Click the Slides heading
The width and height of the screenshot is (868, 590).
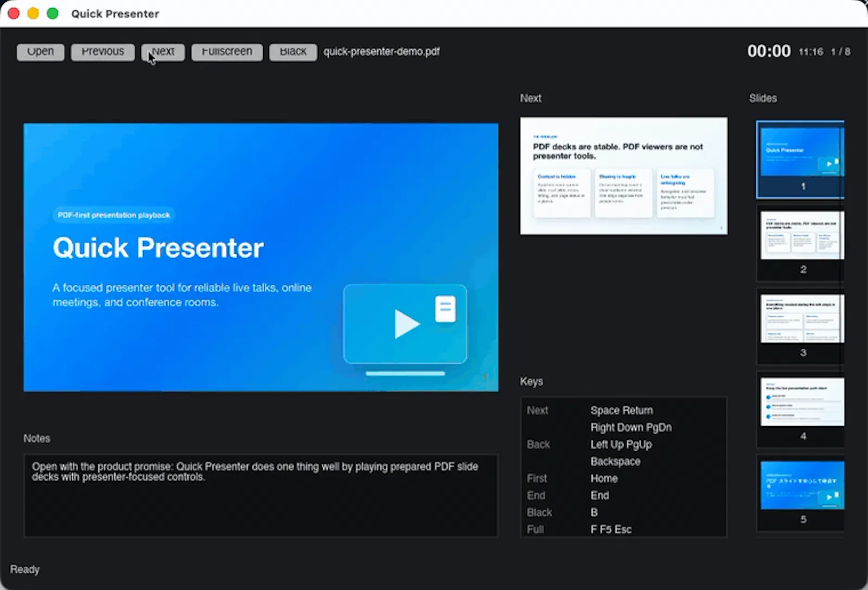(763, 98)
